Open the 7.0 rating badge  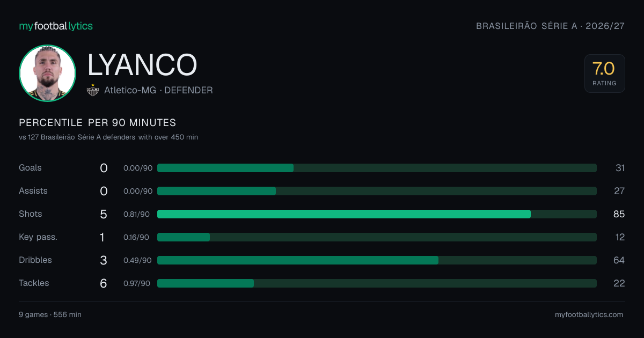tap(604, 74)
